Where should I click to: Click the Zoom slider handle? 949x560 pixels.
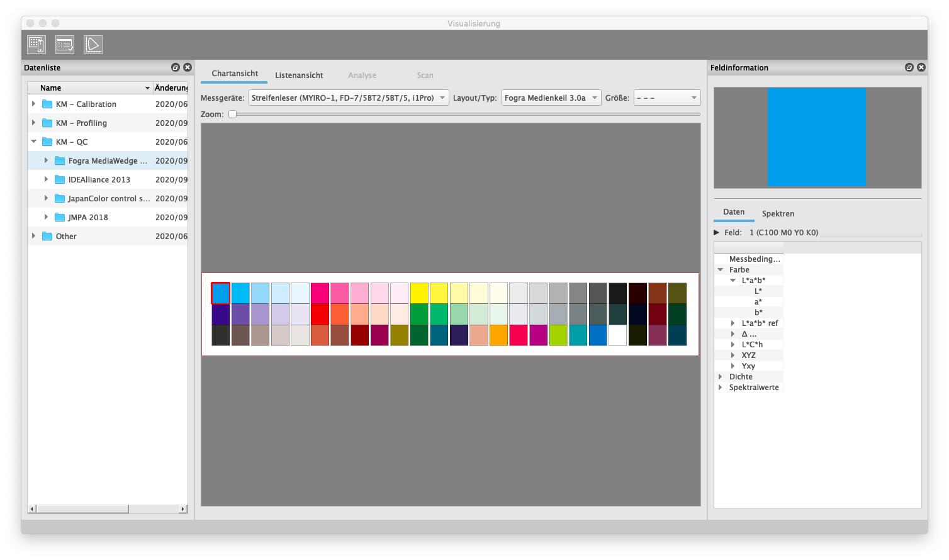pyautogui.click(x=232, y=114)
